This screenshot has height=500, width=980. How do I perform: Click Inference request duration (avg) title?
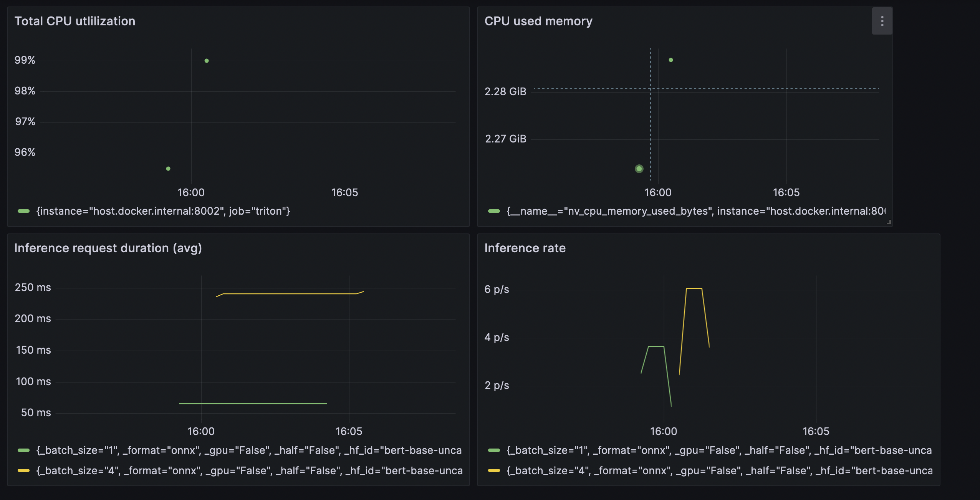pos(108,248)
